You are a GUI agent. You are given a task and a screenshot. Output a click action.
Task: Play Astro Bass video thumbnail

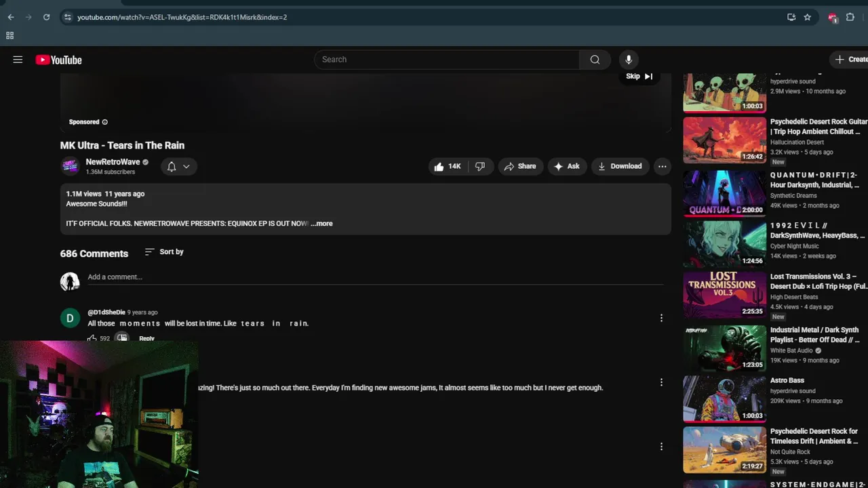click(x=724, y=399)
